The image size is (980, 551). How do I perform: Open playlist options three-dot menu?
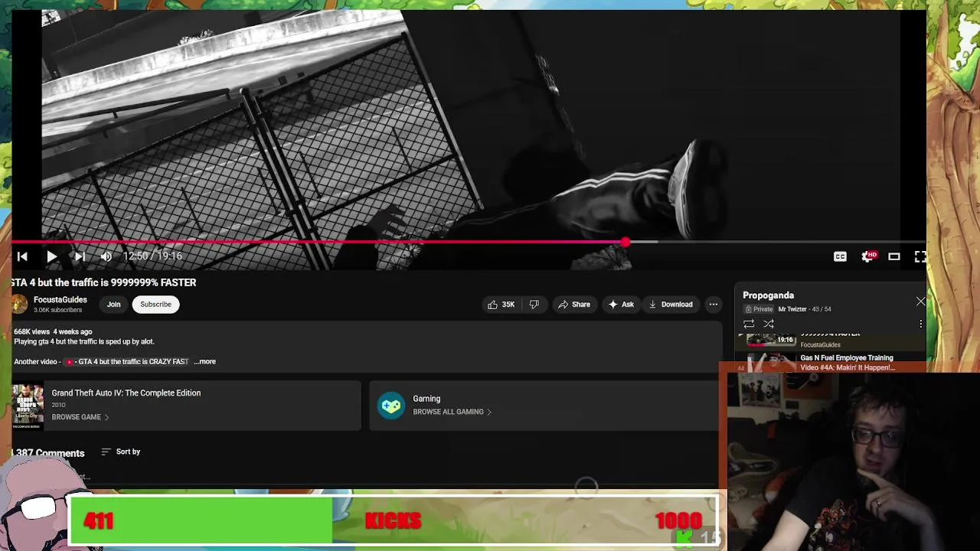(x=920, y=324)
